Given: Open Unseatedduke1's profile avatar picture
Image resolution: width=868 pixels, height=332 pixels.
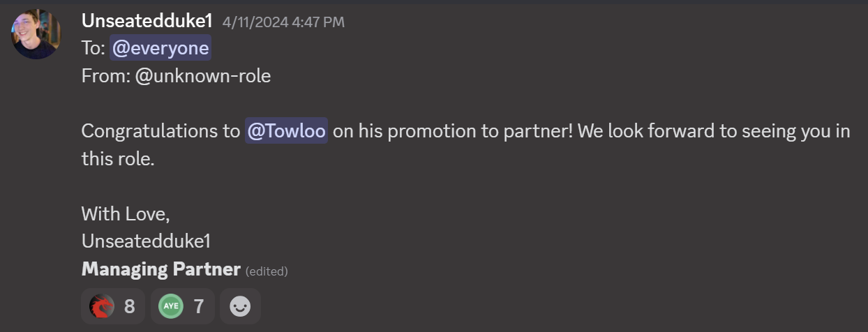Looking at the screenshot, I should [x=36, y=34].
